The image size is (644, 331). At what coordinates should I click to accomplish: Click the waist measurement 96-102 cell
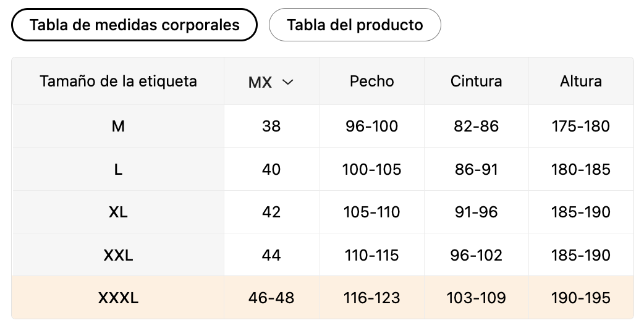coord(476,255)
